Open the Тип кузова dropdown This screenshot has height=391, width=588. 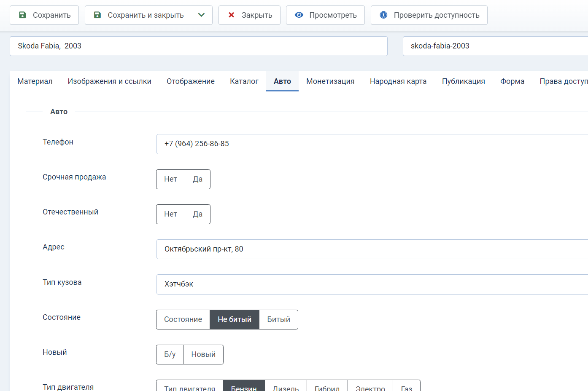tap(371, 284)
